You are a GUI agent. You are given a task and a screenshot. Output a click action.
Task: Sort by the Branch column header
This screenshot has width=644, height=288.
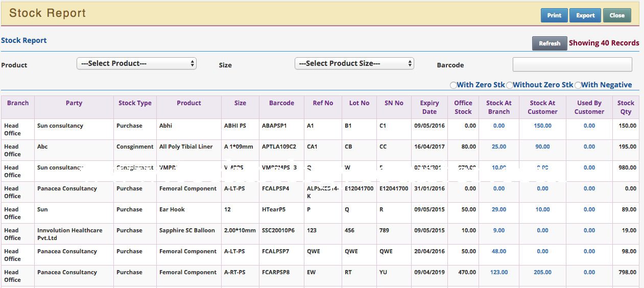coord(18,103)
